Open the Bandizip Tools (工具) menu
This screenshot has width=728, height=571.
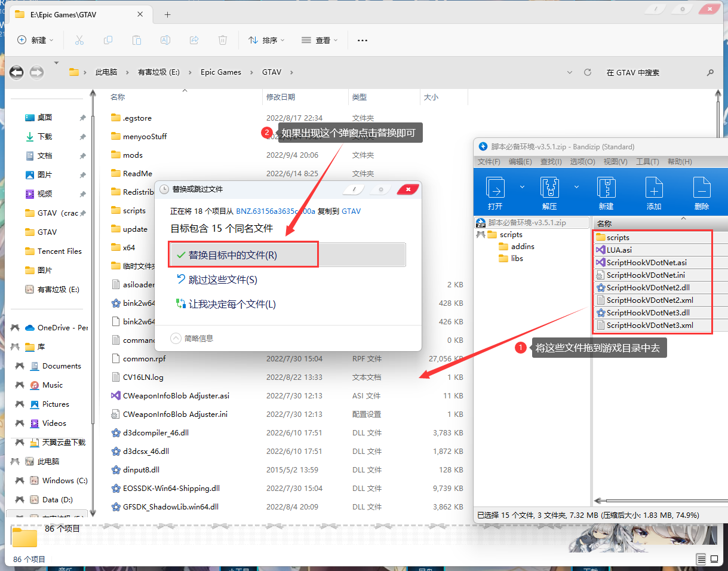[647, 162]
